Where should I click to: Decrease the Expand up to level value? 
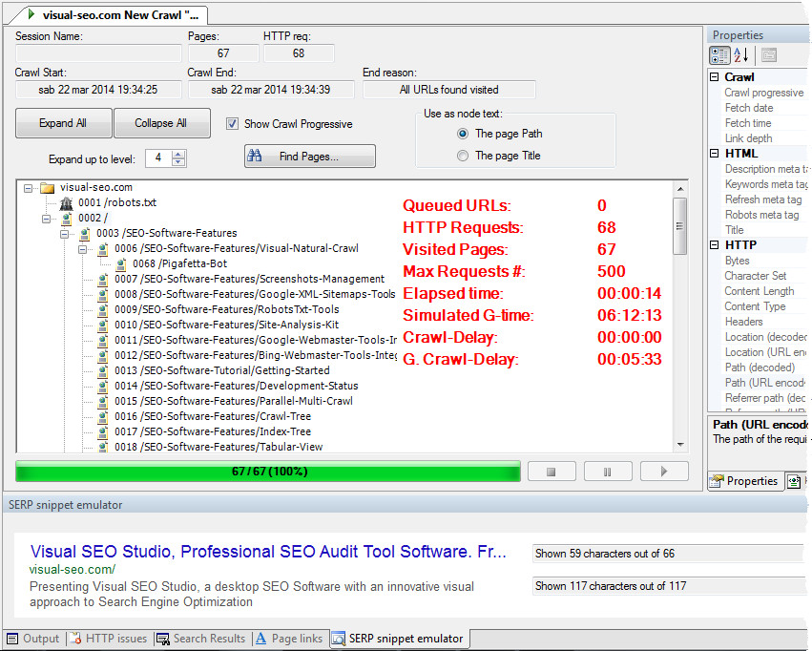[178, 161]
